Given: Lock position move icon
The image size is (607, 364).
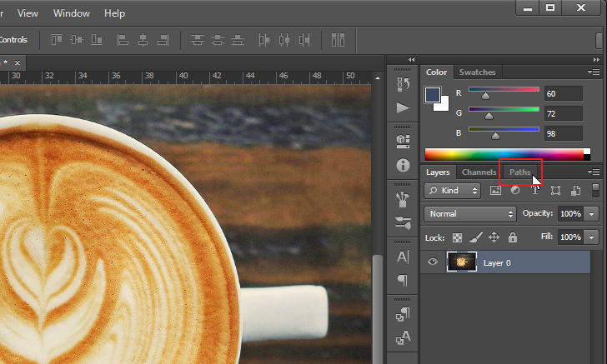Looking at the screenshot, I should (494, 237).
